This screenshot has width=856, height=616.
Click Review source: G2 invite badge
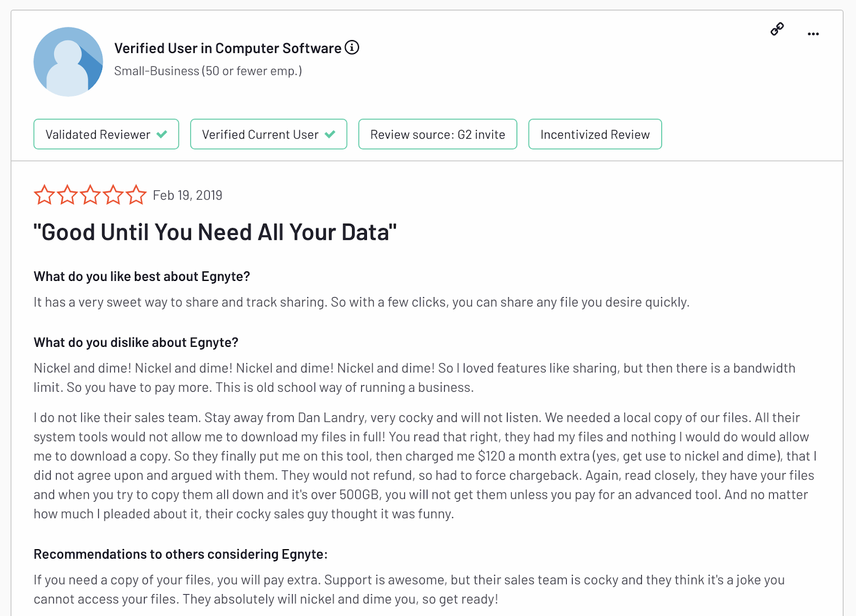coord(438,134)
